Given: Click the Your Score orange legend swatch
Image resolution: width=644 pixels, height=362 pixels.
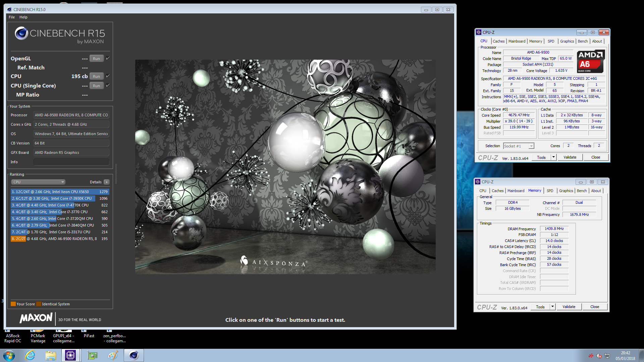Looking at the screenshot, I should [13, 304].
